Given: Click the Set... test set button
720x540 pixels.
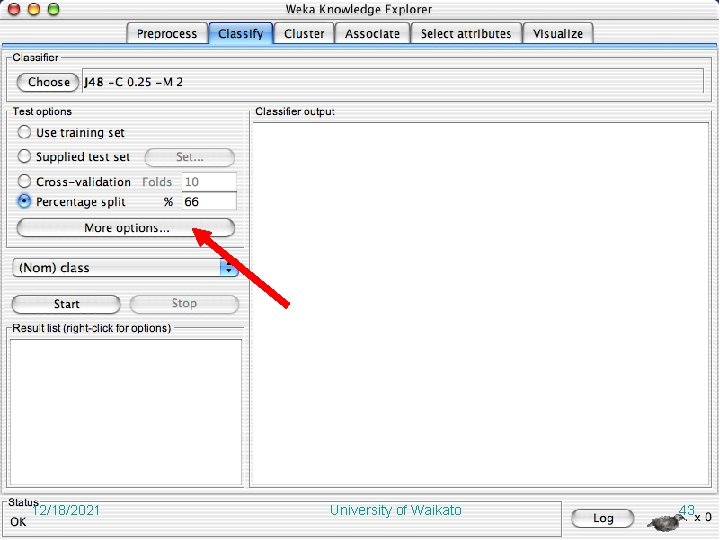Looking at the screenshot, I should pos(190,157).
